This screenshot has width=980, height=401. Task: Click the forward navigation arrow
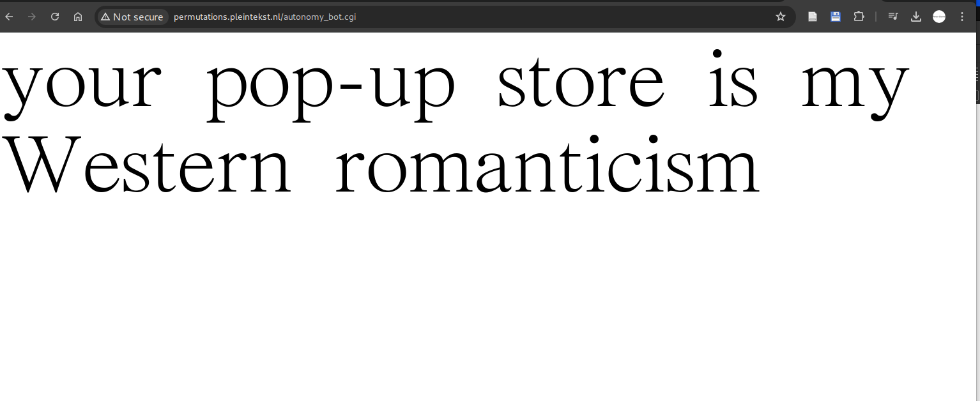32,17
